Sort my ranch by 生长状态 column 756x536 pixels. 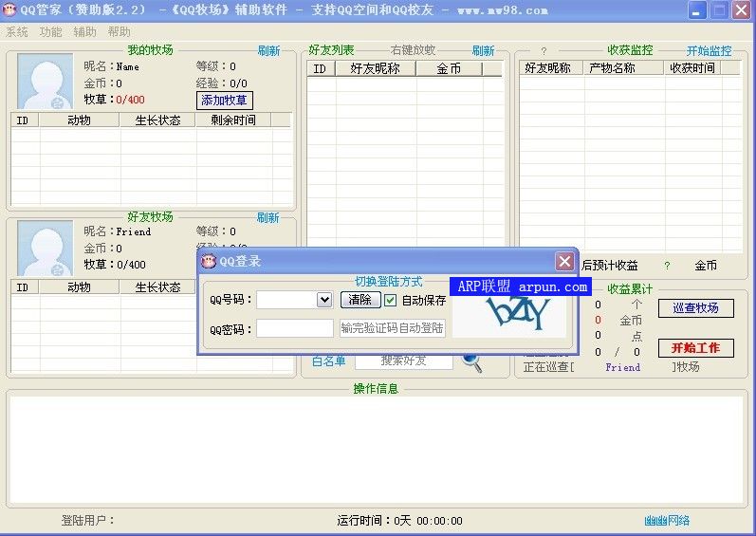tap(157, 120)
